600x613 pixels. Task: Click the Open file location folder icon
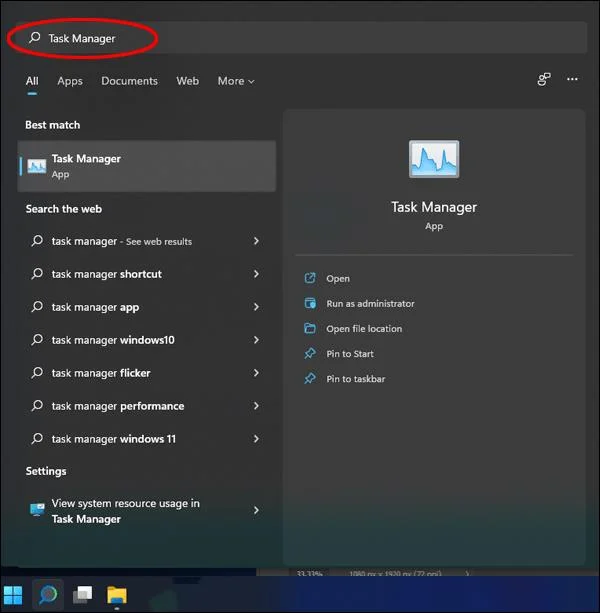pos(310,328)
